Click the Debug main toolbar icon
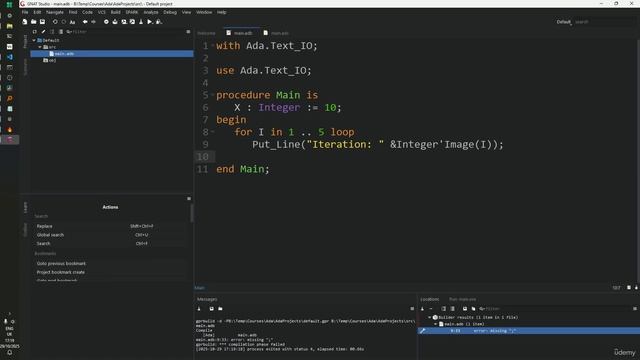 click(159, 22)
